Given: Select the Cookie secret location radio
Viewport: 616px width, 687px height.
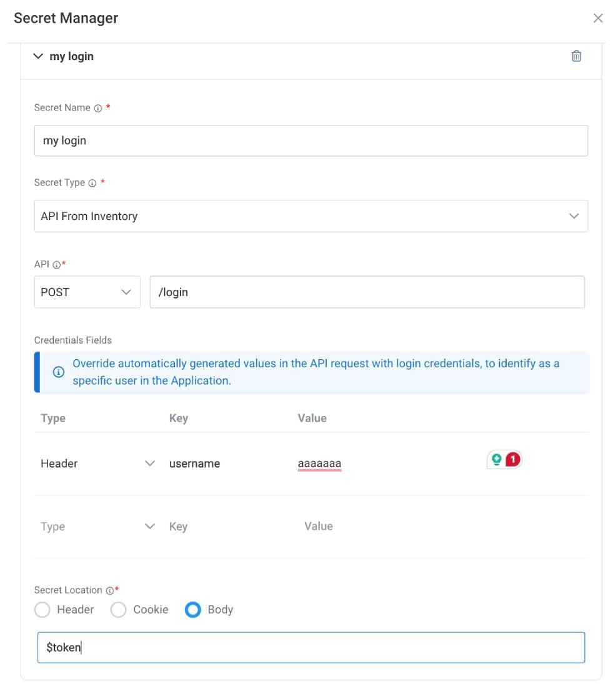Looking at the screenshot, I should click(x=119, y=610).
